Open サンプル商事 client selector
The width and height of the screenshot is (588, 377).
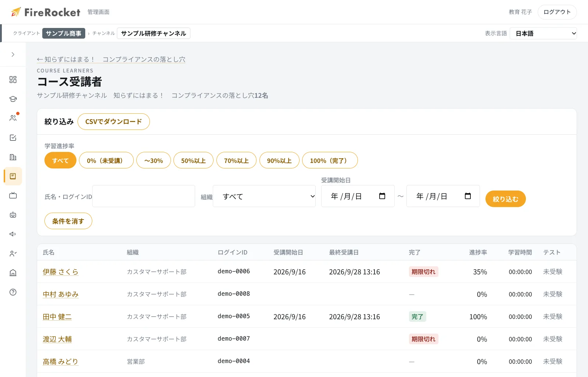coord(64,33)
